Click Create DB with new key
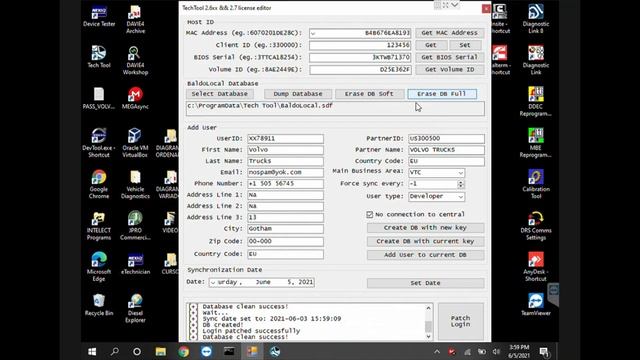The width and height of the screenshot is (640, 360). [425, 228]
